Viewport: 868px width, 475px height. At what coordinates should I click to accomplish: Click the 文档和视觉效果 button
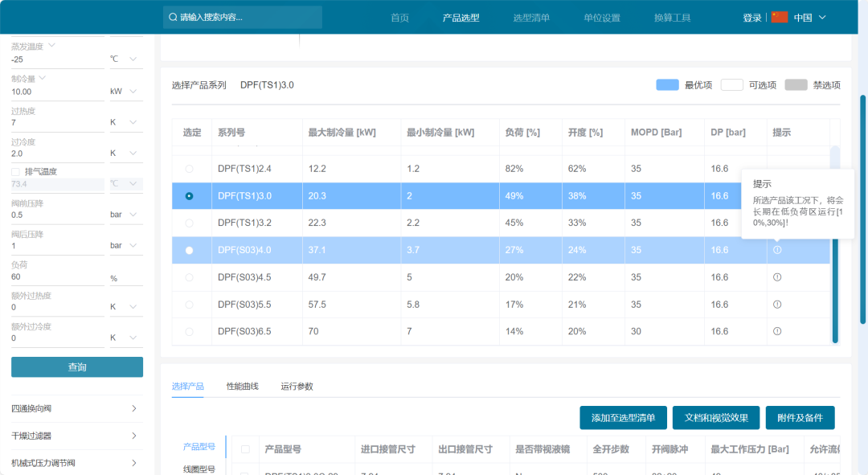(716, 418)
